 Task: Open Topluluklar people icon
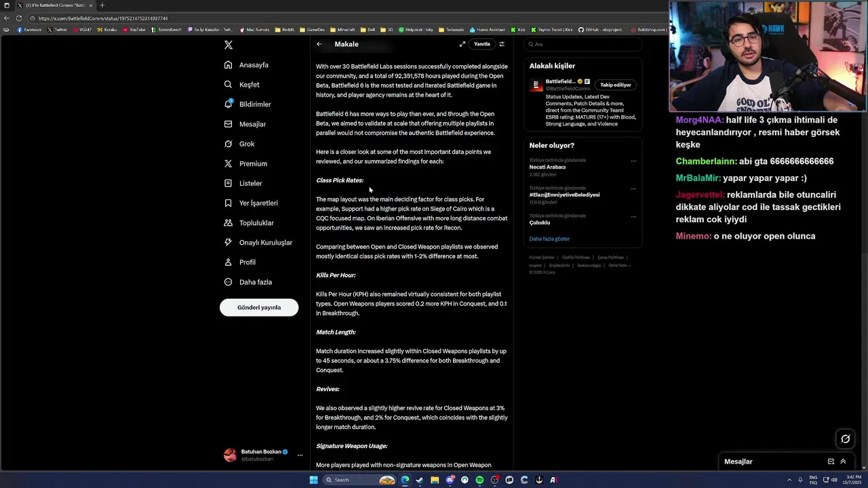[229, 223]
